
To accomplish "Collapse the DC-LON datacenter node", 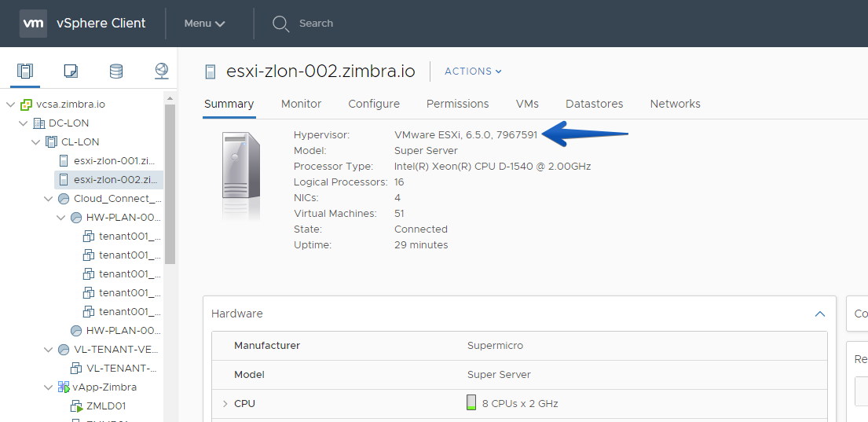I will 24,123.
